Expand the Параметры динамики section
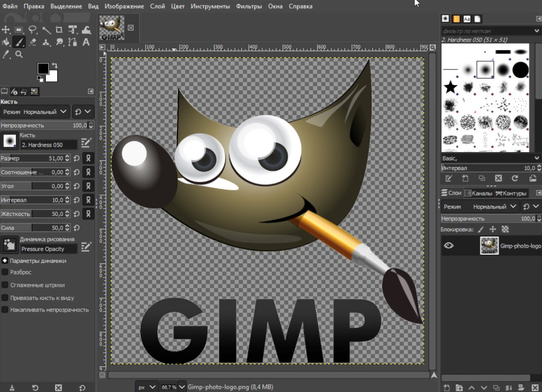Image resolution: width=542 pixels, height=392 pixels. pos(5,261)
